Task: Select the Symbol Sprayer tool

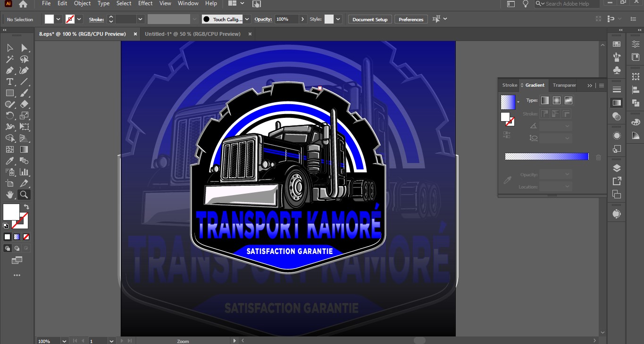Action: pos(9,172)
